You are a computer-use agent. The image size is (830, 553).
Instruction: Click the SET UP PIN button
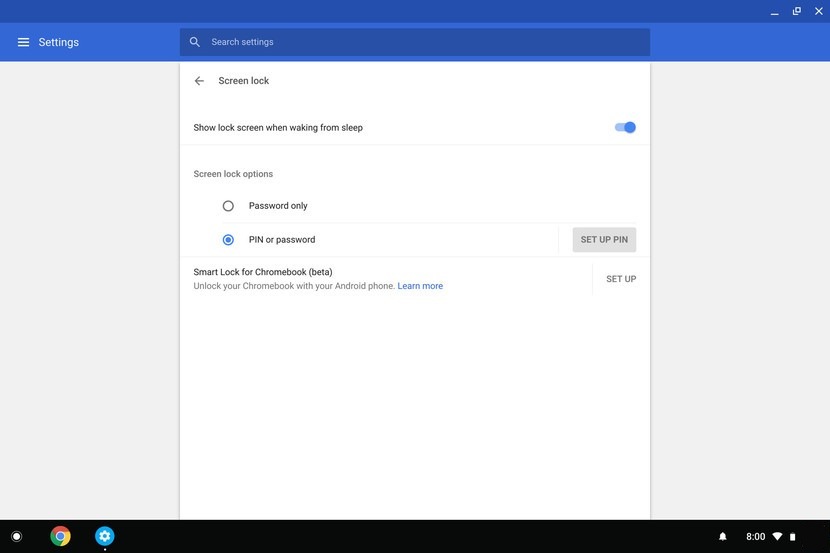(604, 240)
